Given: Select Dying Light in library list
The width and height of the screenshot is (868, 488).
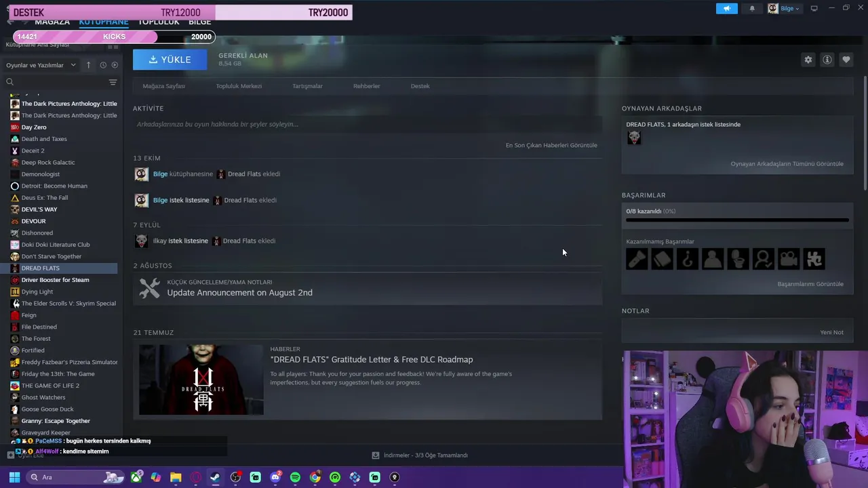Looking at the screenshot, I should (x=37, y=292).
